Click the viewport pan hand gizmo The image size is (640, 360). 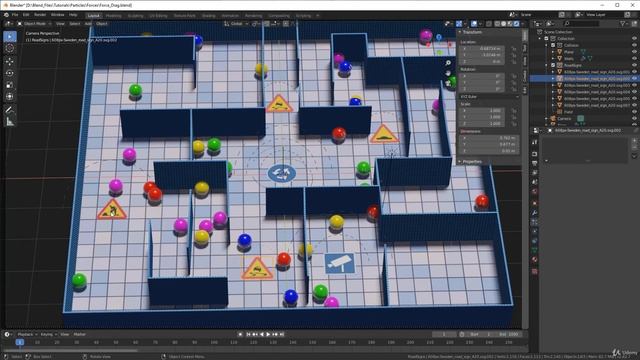point(448,73)
